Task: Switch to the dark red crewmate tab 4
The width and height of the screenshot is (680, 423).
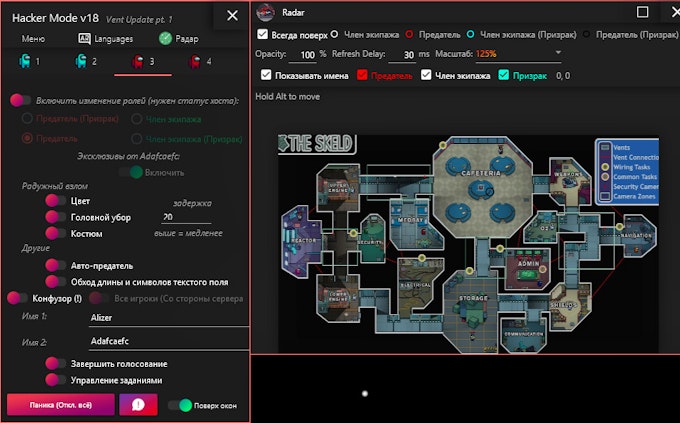Action: pos(200,62)
